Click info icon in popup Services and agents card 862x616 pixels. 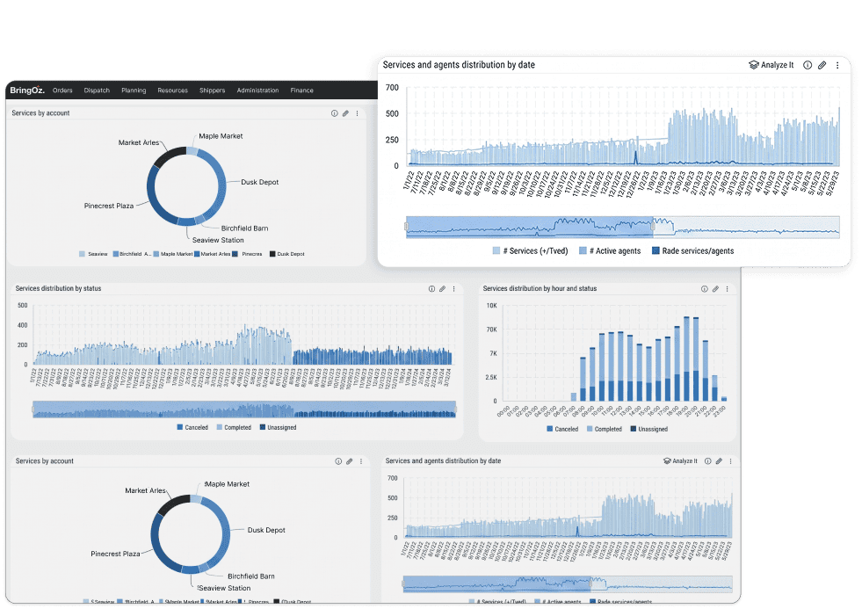(808, 65)
